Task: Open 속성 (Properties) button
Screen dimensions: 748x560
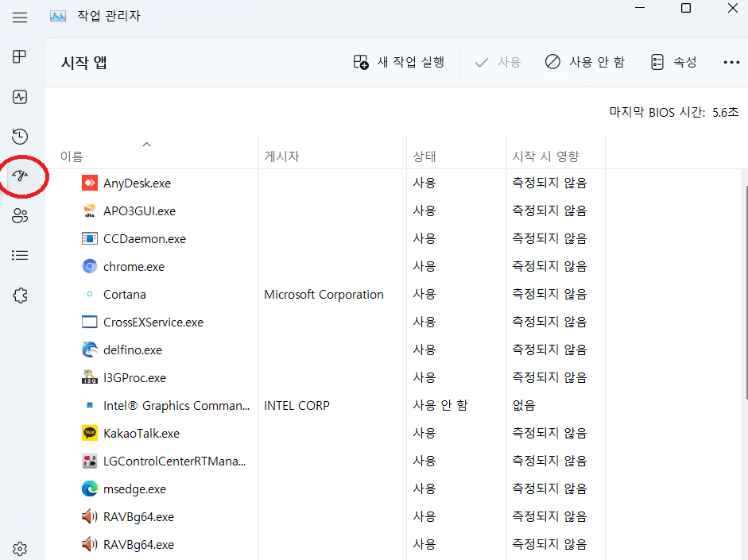Action: point(673,62)
